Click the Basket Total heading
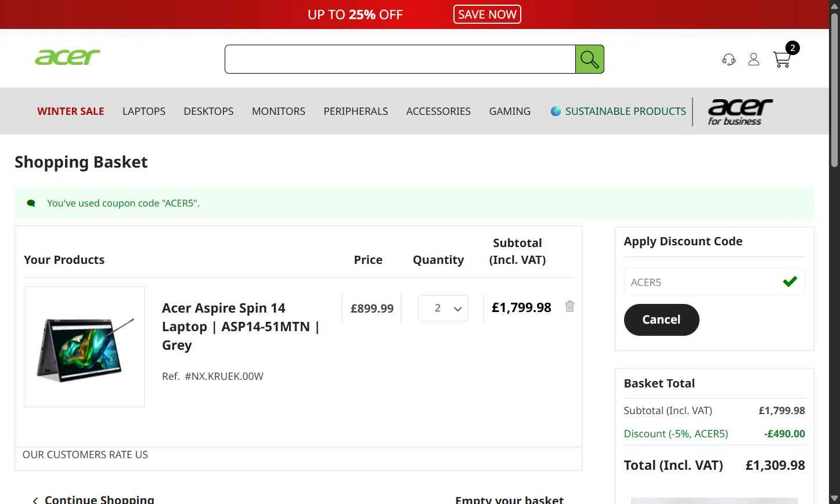 659,383
